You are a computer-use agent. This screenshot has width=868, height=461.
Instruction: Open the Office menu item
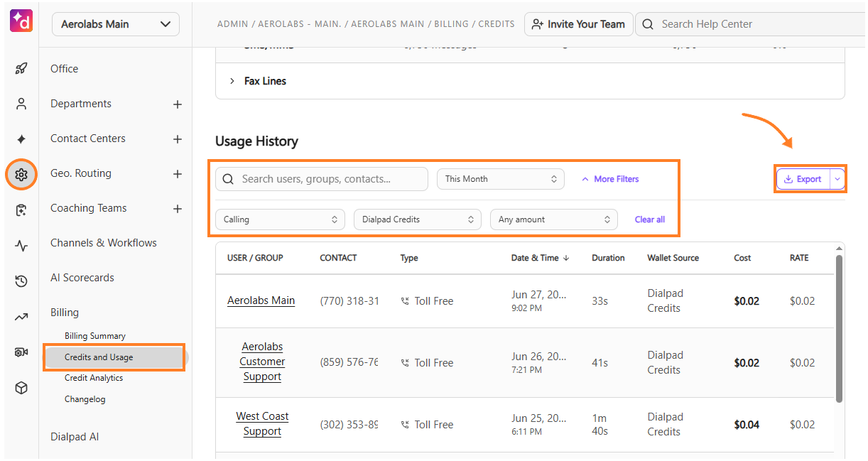click(x=65, y=69)
